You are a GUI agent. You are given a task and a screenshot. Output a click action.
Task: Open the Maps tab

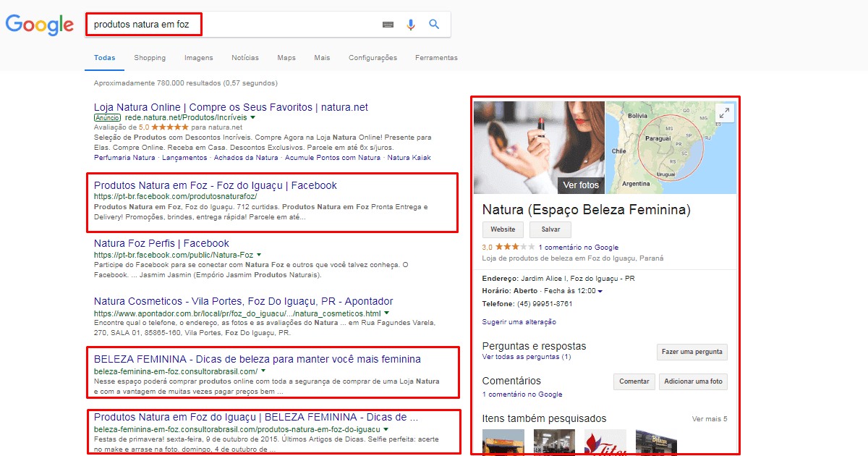pyautogui.click(x=286, y=58)
